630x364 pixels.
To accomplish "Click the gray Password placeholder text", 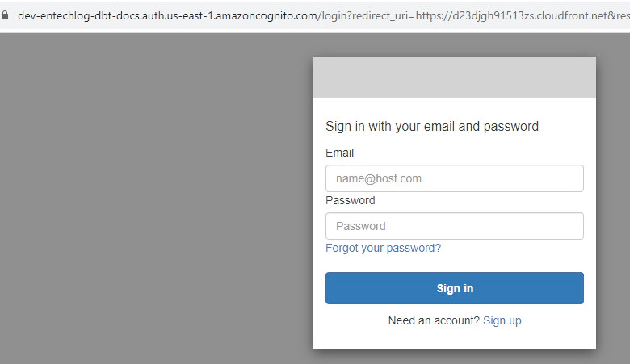I will click(x=361, y=226).
